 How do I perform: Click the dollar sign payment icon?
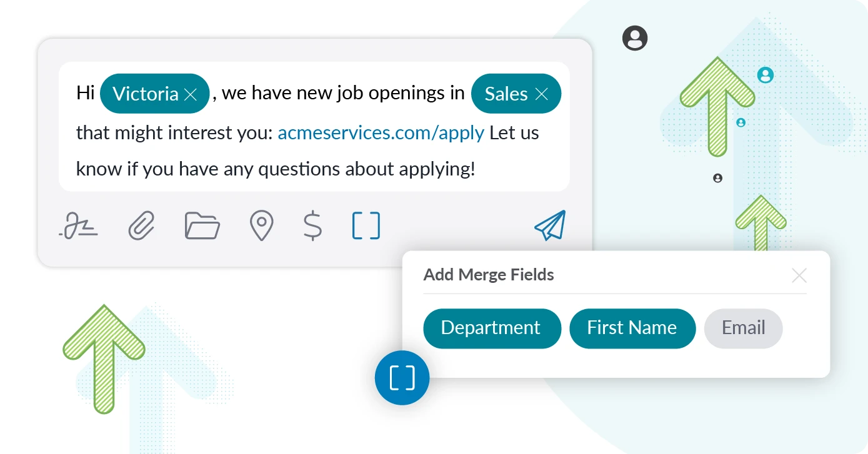(x=311, y=226)
